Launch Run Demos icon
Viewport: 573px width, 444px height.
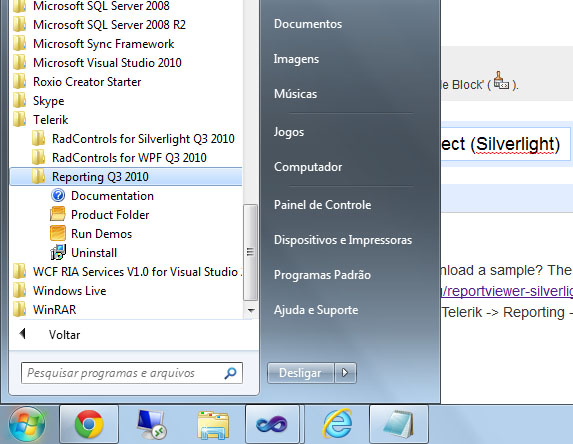coord(58,234)
